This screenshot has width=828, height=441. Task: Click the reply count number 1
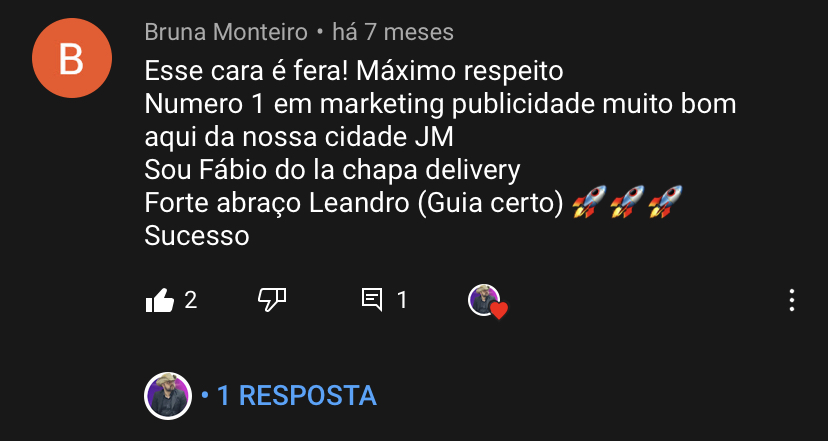coord(402,300)
